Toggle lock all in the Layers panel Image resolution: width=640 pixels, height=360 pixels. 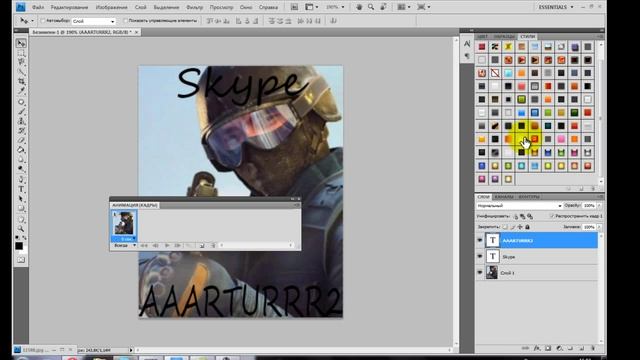[x=527, y=227]
